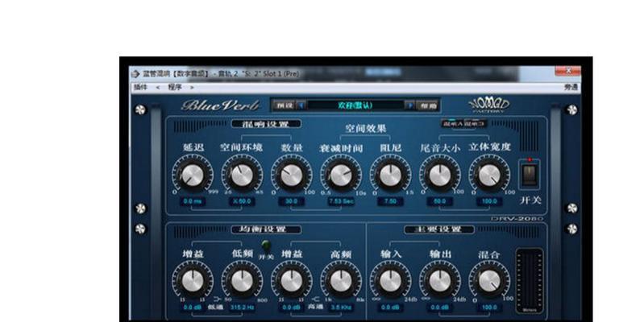The height and width of the screenshot is (322, 644).
Task: Click the 高通 high-pass label
Action: tap(315, 308)
